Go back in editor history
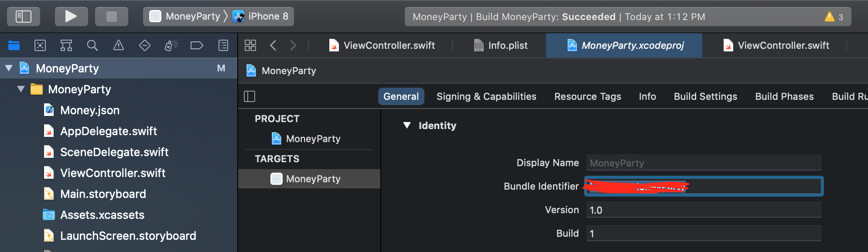 click(273, 45)
